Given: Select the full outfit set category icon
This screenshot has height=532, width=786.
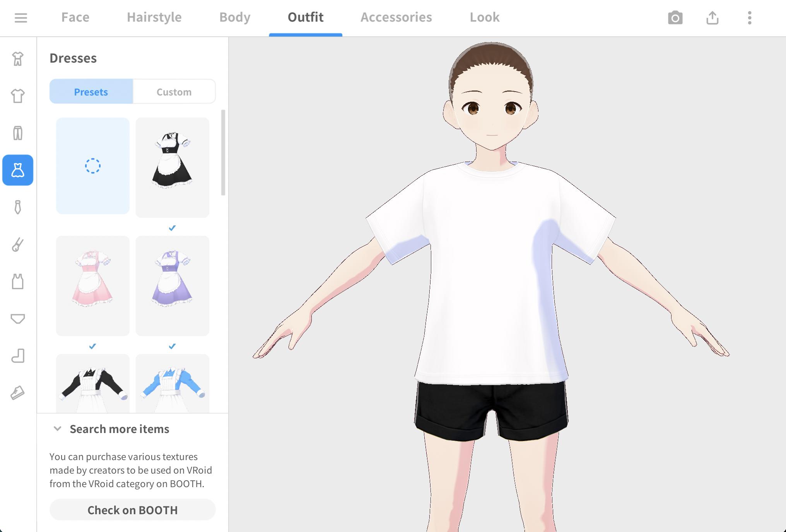Looking at the screenshot, I should (18, 59).
